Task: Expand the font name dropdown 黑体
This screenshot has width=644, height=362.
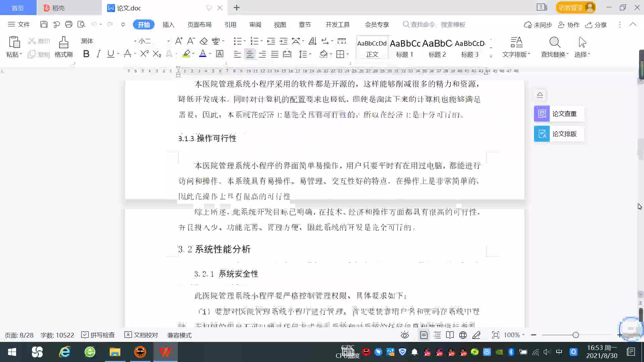Action: click(135, 41)
